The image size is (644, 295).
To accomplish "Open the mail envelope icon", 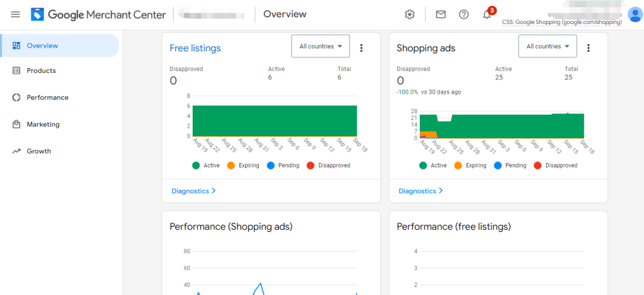I will click(x=441, y=15).
